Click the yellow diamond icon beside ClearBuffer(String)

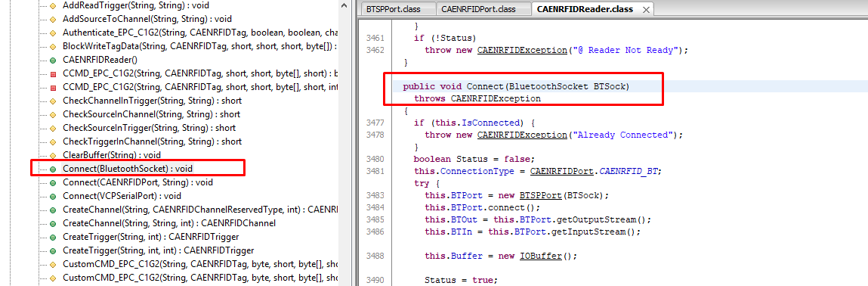[53, 155]
